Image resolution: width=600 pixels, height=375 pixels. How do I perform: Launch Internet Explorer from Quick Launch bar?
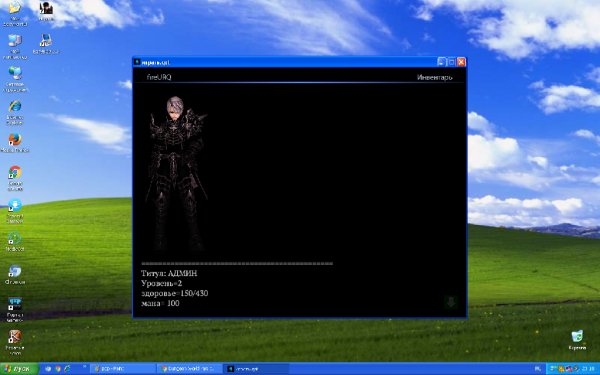pyautogui.click(x=67, y=369)
